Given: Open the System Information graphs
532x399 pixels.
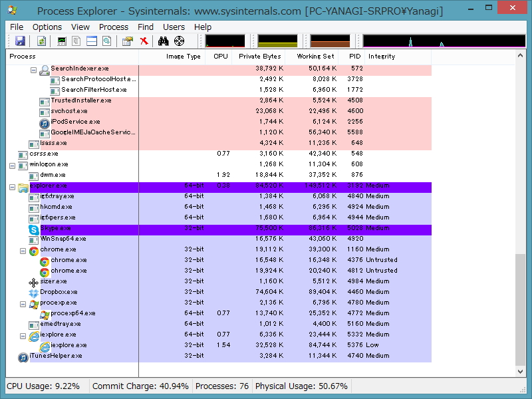Looking at the screenshot, I should pos(62,41).
